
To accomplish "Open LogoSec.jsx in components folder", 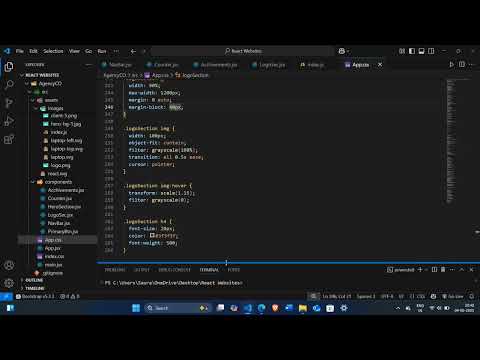I will pos(60,215).
